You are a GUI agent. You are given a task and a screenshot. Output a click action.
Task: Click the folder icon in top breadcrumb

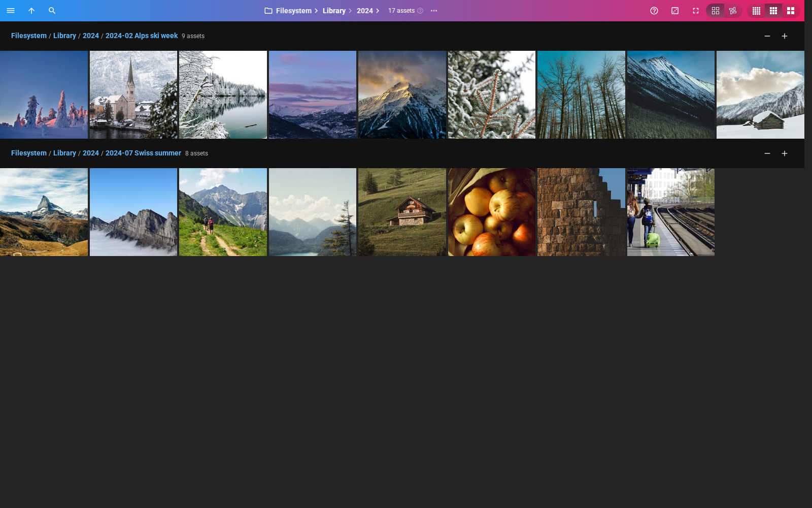click(268, 11)
